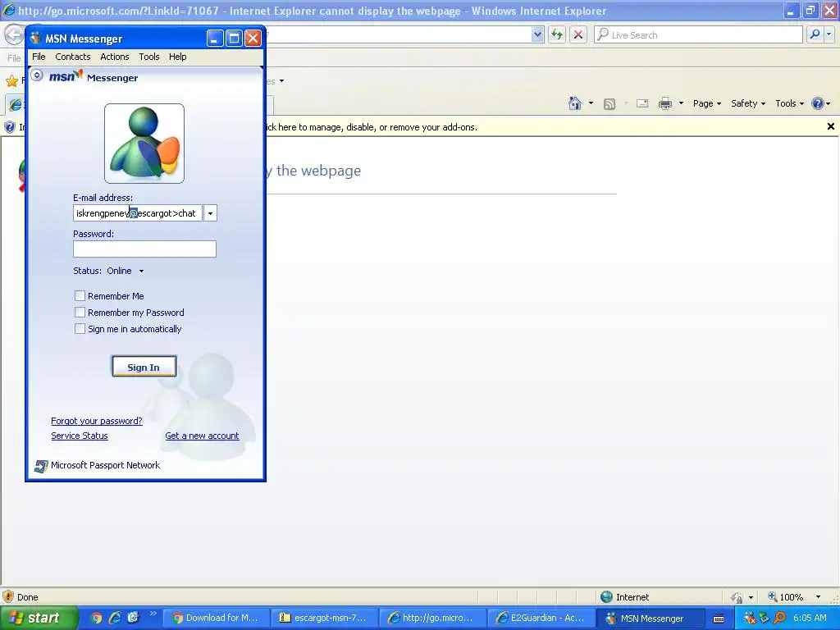Screen dimensions: 840x630
Task: Click the Internet zone status indicator
Action: click(x=624, y=597)
